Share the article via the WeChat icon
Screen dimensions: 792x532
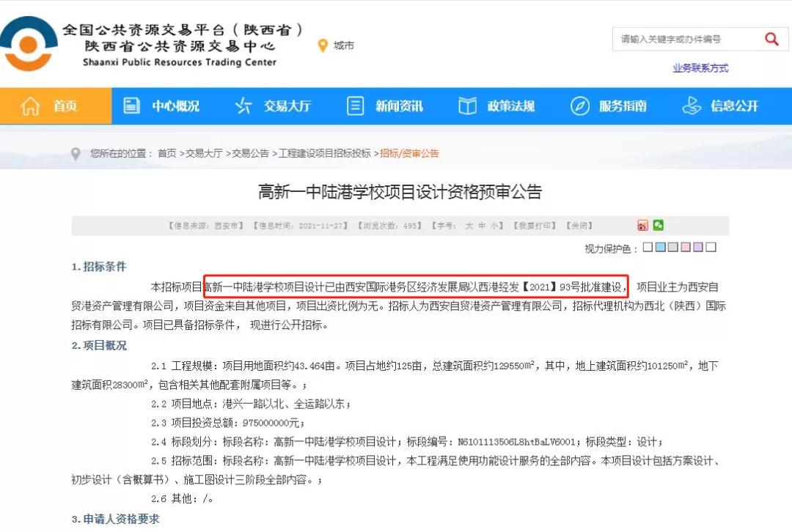pyautogui.click(x=658, y=225)
